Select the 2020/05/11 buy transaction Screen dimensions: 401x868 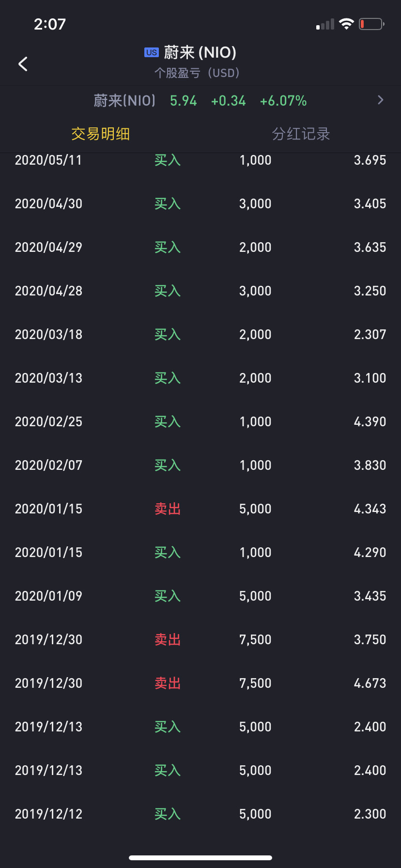[x=200, y=160]
